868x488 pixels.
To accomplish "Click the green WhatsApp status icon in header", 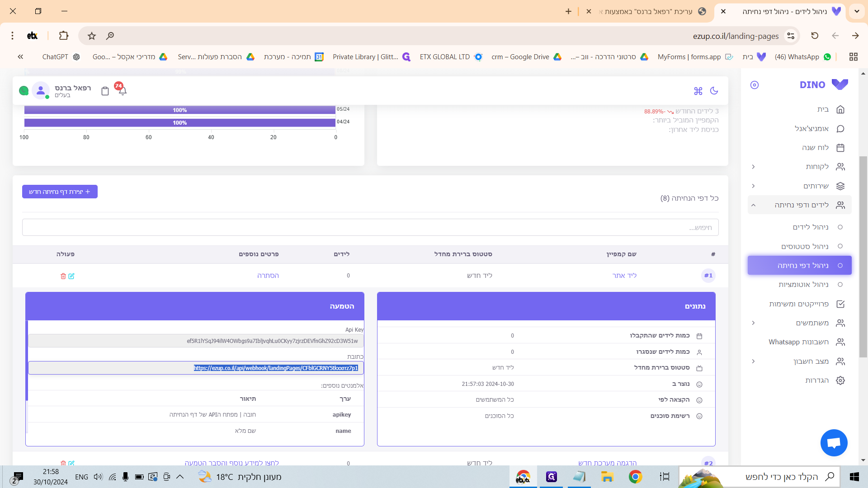I will (x=24, y=91).
